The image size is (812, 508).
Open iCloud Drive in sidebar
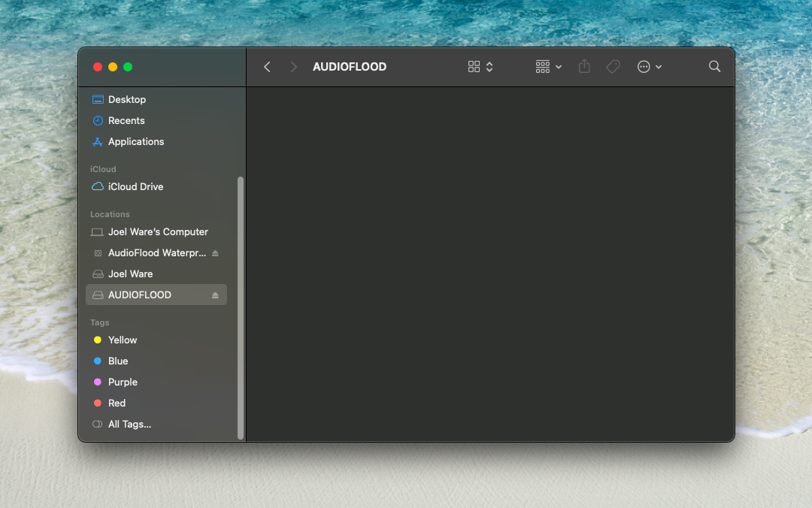pos(156,186)
